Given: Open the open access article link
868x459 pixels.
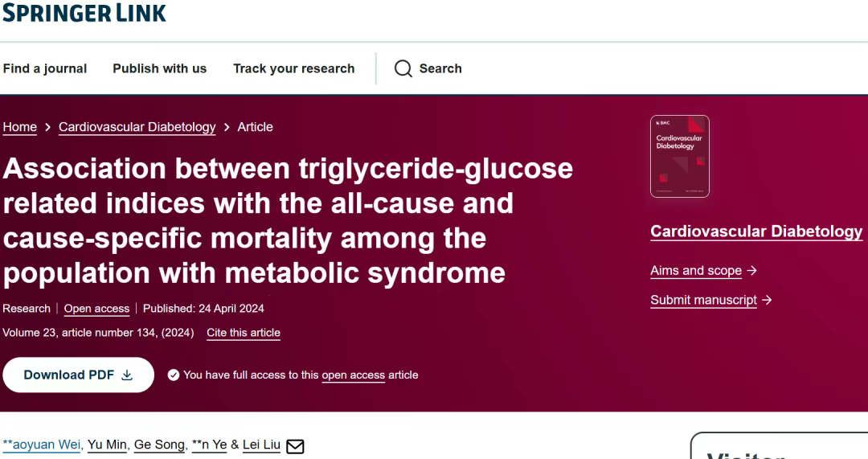Looking at the screenshot, I should pos(353,375).
